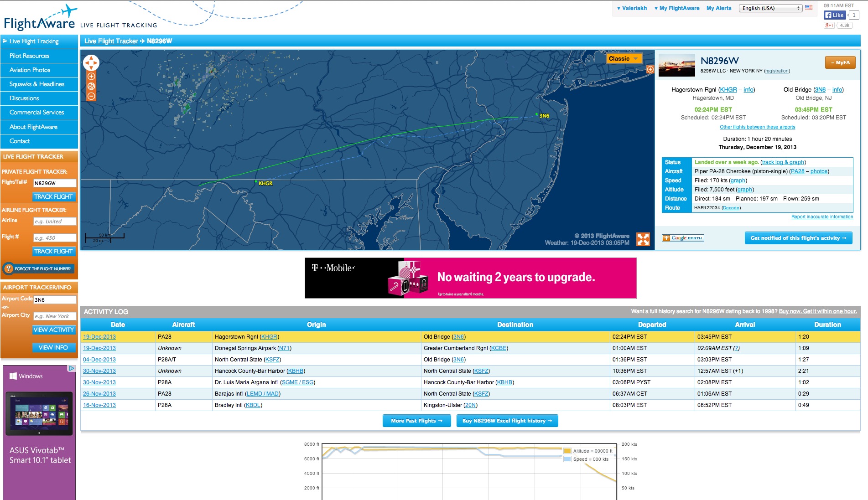
Task: Click the Altitude legend swatch in chart
Action: click(567, 451)
